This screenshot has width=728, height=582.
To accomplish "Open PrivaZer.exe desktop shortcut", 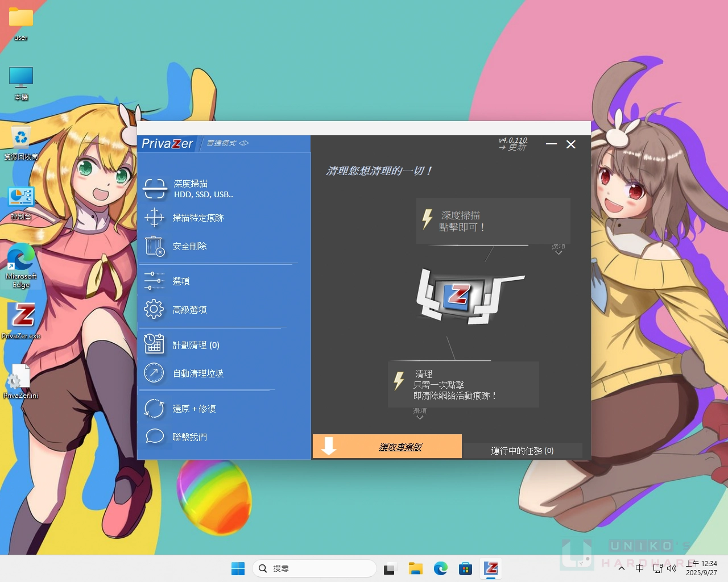I will [x=21, y=321].
